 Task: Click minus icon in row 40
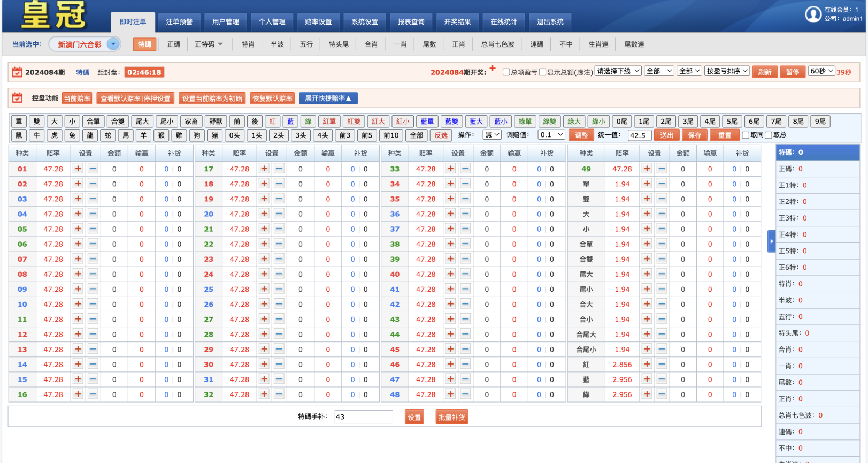[x=465, y=274]
